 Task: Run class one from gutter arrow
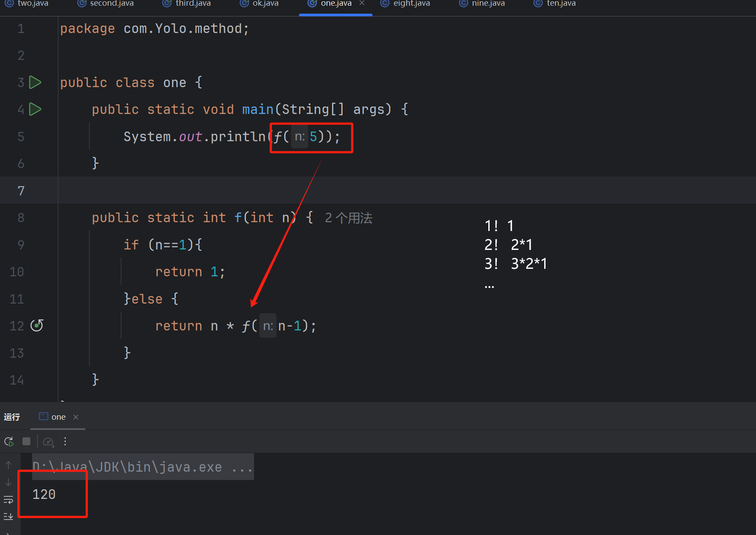coord(35,82)
